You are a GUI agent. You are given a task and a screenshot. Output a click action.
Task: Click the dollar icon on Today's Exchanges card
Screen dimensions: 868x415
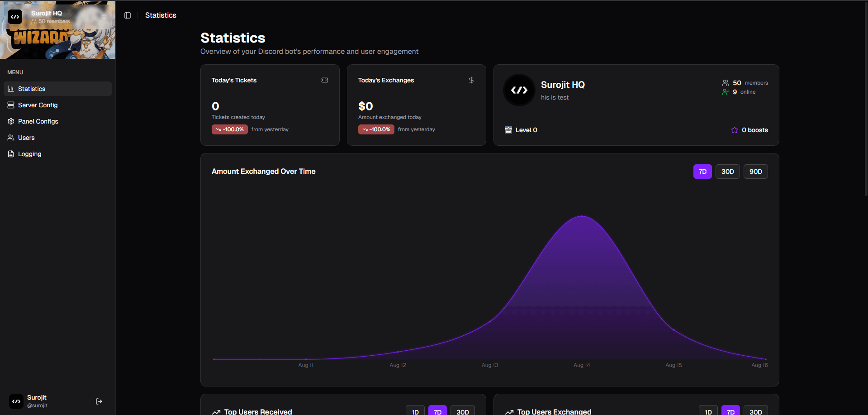[x=471, y=80]
